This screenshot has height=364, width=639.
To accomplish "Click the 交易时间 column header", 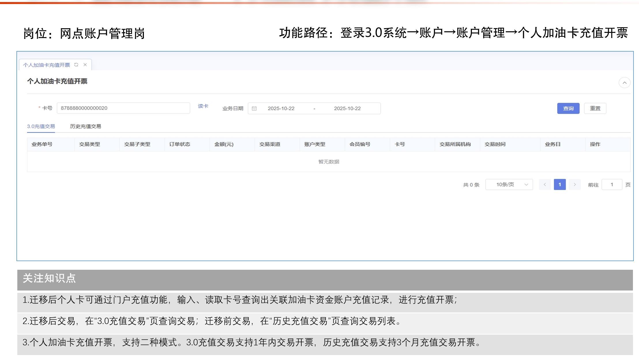I will (x=495, y=144).
